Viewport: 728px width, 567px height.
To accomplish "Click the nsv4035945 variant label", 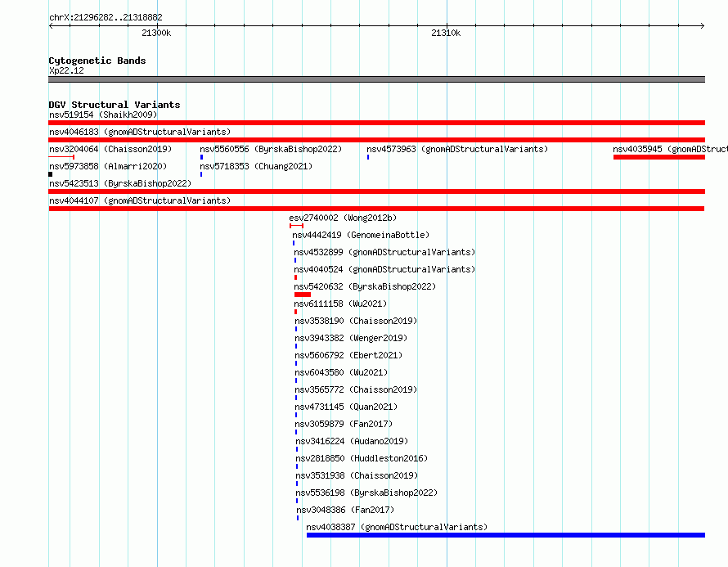I will pyautogui.click(x=670, y=149).
